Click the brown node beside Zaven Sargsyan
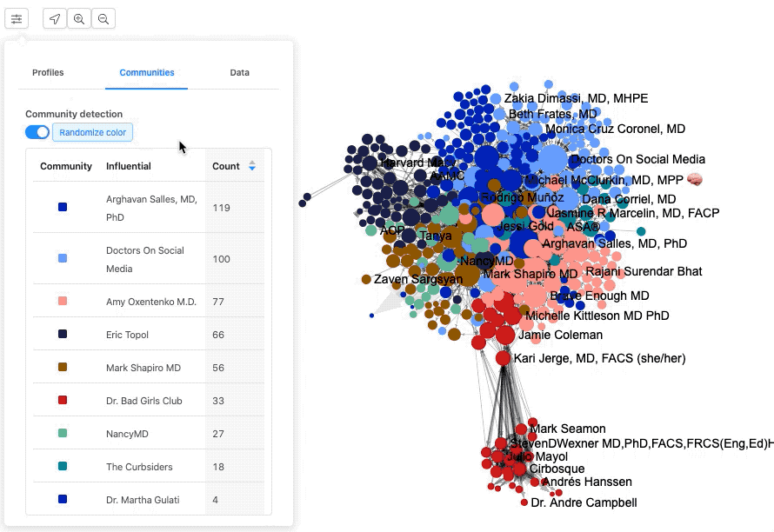 click(366, 279)
